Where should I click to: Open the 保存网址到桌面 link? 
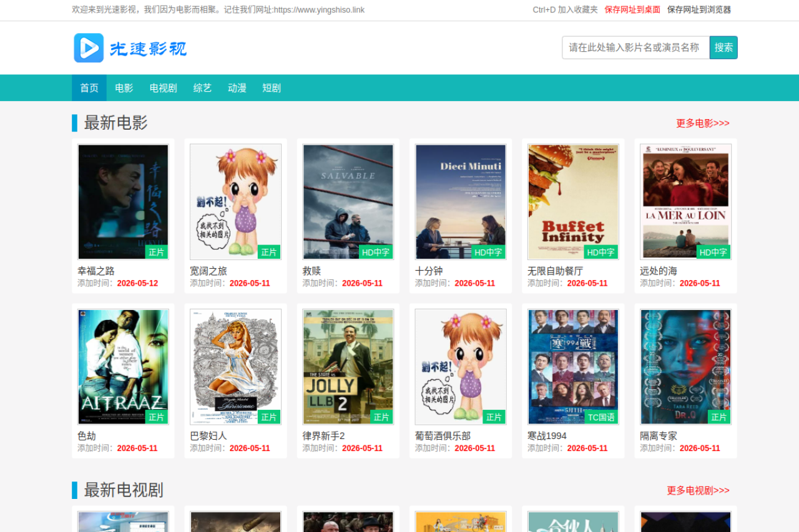632,10
